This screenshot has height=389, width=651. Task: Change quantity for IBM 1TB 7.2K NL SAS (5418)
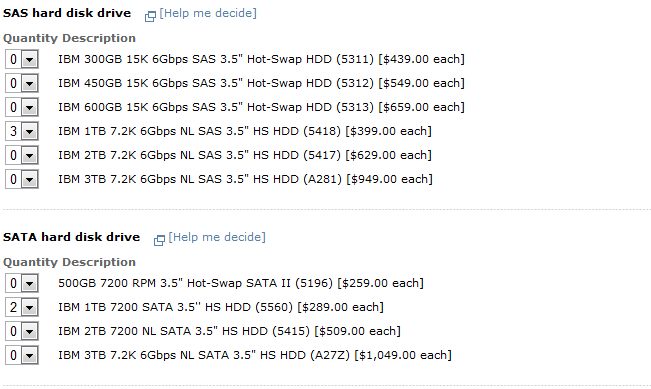click(x=22, y=132)
